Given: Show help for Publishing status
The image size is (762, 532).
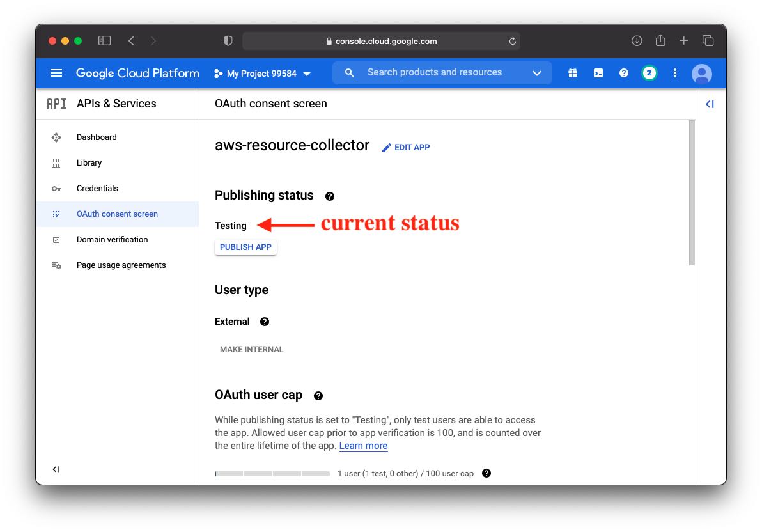Looking at the screenshot, I should 329,196.
